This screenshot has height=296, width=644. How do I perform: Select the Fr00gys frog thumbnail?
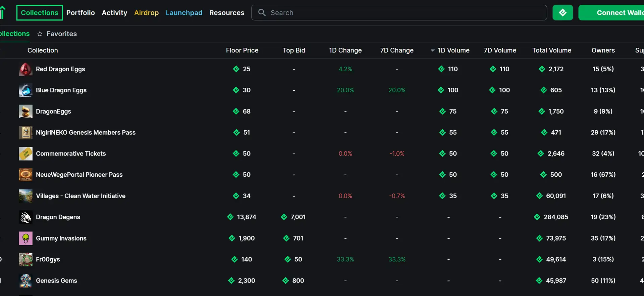25,260
